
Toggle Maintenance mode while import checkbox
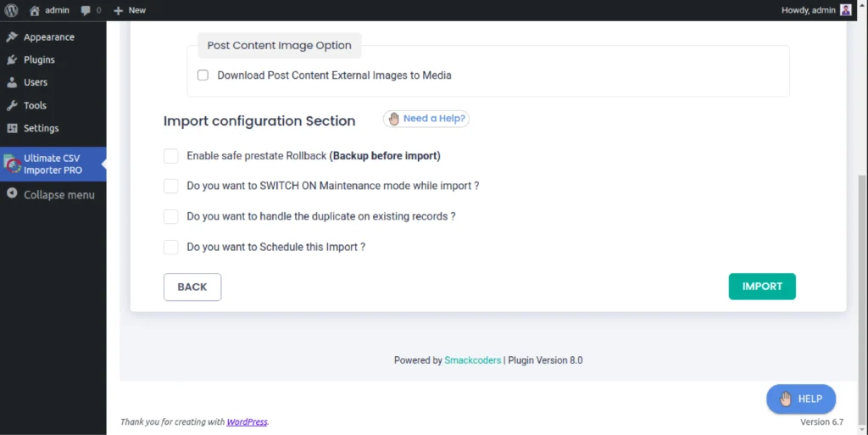[171, 186]
